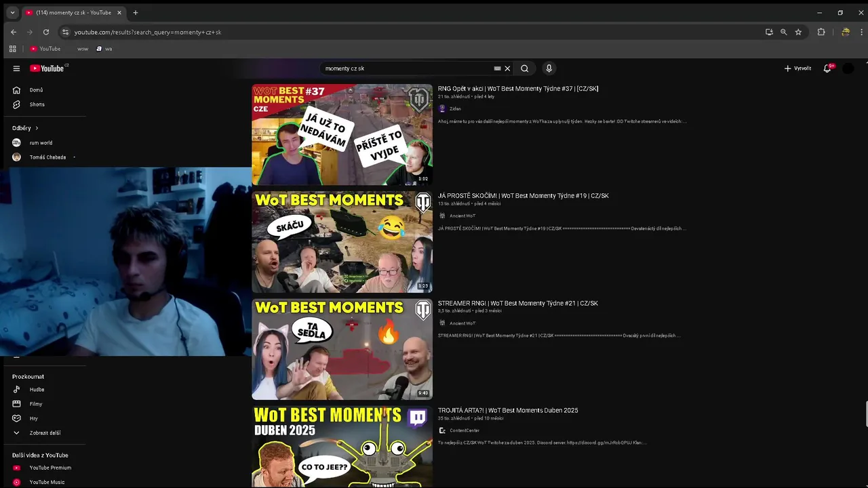Screen dimensions: 868x488
Task: Open the Zidan channel link
Action: tap(454, 108)
